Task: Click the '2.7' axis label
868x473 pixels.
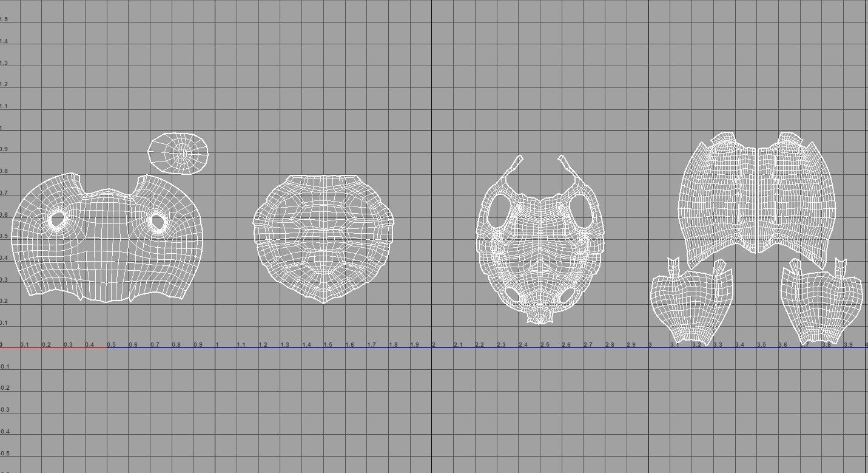Action: [588, 345]
